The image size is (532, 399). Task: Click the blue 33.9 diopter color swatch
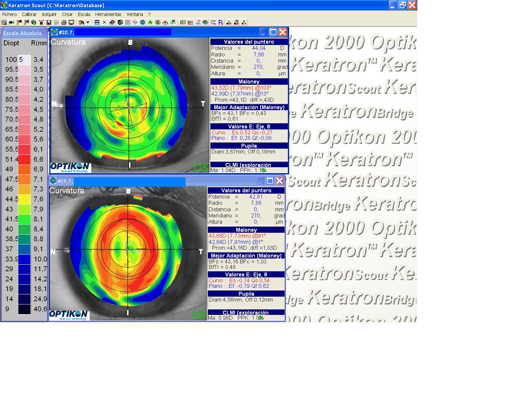(24, 259)
